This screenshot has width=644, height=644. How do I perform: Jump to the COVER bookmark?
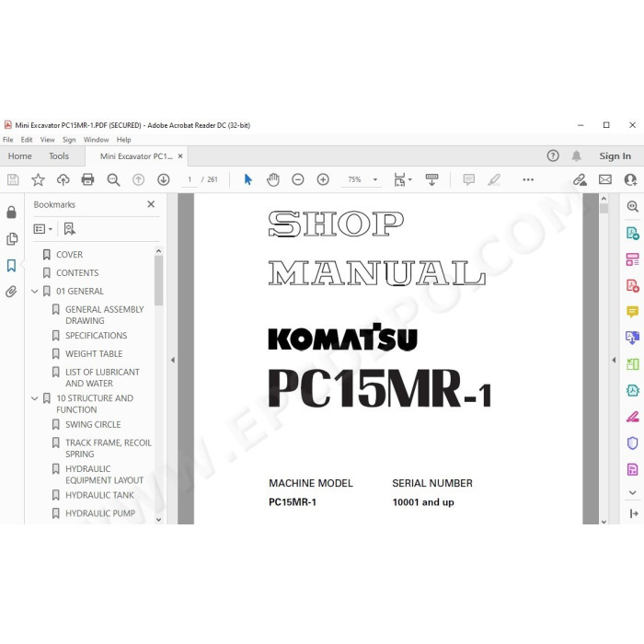coord(69,255)
